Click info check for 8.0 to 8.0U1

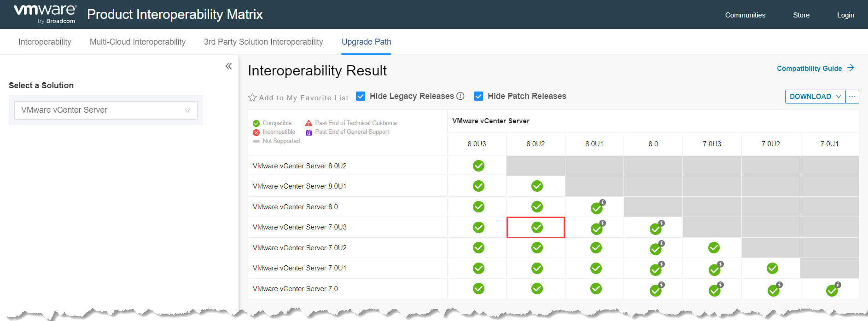tap(597, 207)
